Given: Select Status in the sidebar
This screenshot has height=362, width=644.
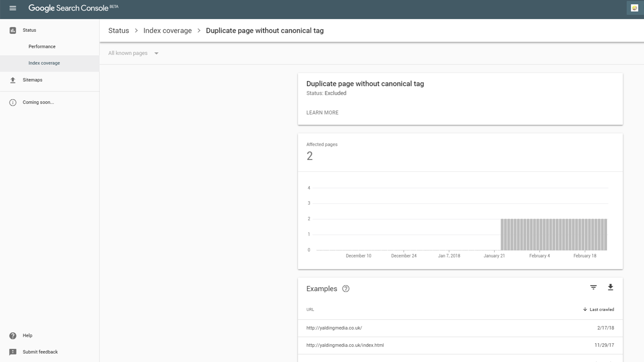Looking at the screenshot, I should pos(29,30).
